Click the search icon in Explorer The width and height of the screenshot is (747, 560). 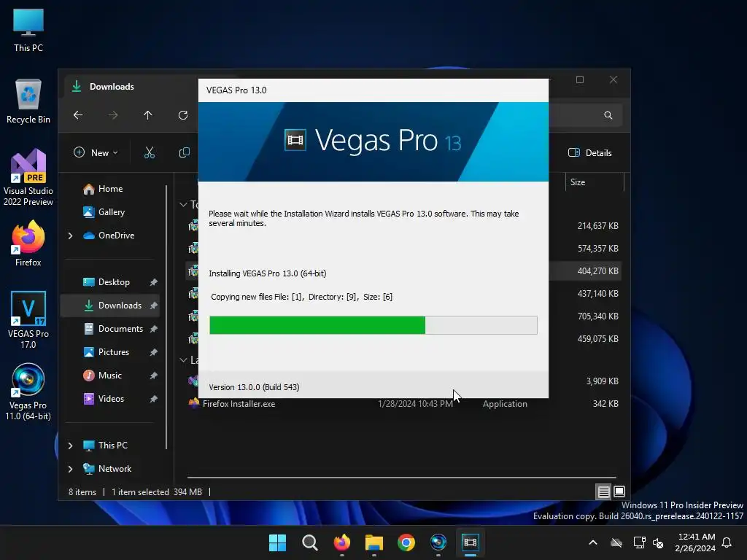[x=608, y=114]
